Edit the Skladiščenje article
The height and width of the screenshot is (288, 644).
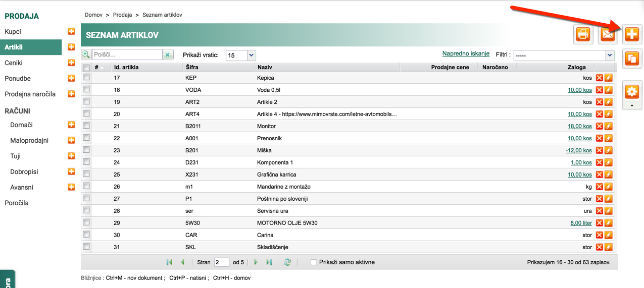(609, 247)
